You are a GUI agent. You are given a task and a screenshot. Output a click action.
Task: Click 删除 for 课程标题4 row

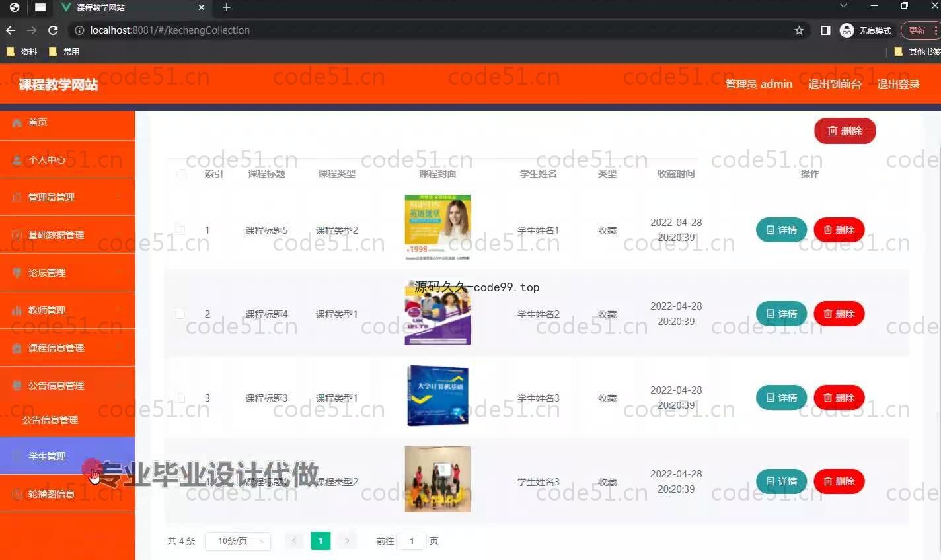tap(839, 314)
